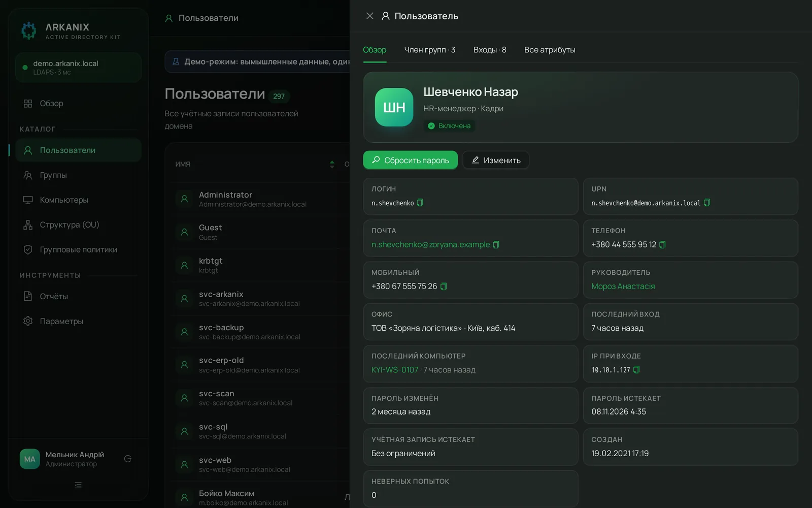Copy the IP address 10.10.1.127
This screenshot has height=508, width=812.
[636, 370]
